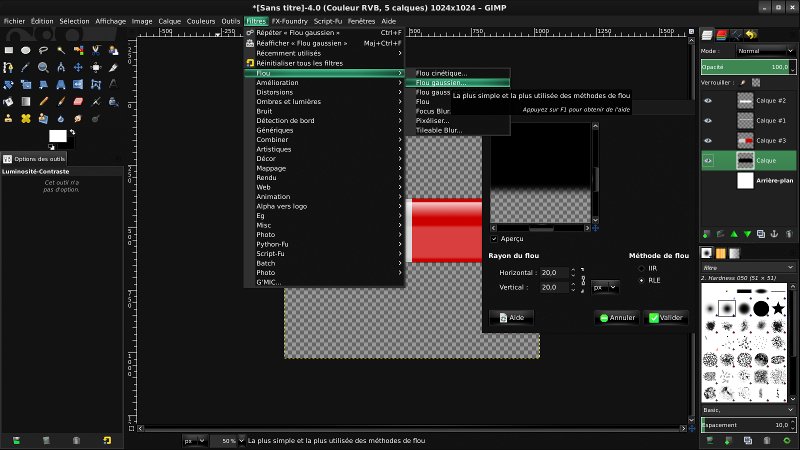Select the Heal tool
This screenshot has height=450, width=800.
coord(26,119)
